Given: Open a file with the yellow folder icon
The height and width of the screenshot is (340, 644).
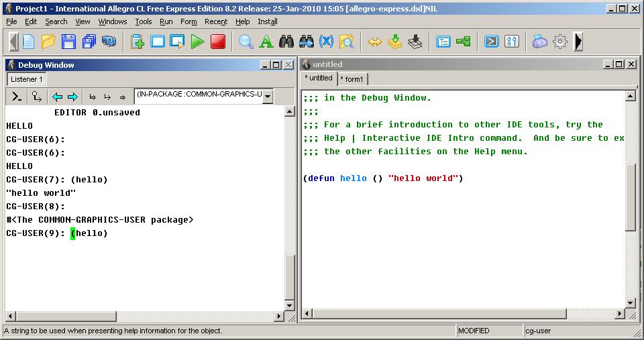Looking at the screenshot, I should click(48, 42).
